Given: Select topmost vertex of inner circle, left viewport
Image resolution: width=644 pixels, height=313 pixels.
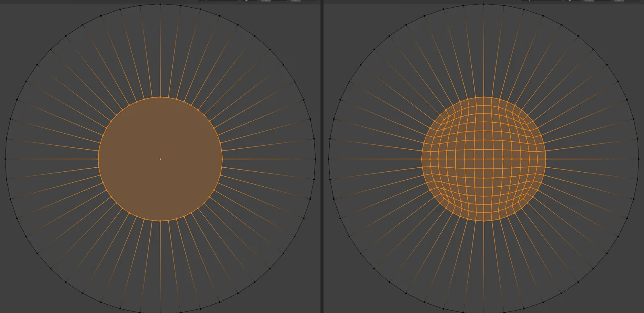Looking at the screenshot, I should pyautogui.click(x=160, y=97).
